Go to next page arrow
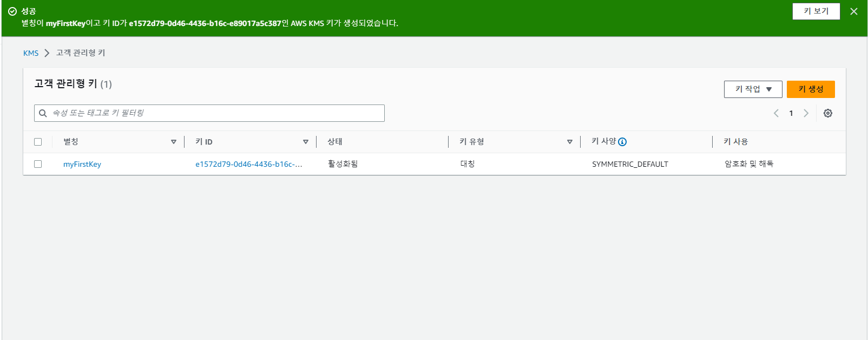The image size is (868, 340). 806,113
